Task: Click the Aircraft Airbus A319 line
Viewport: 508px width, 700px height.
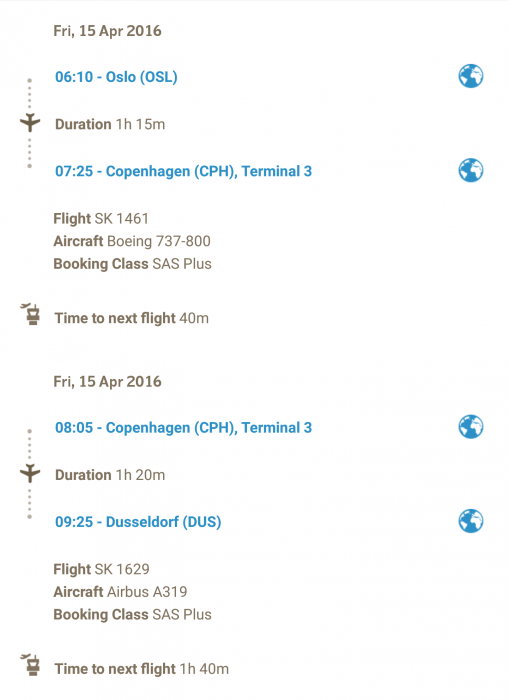Action: (x=120, y=592)
